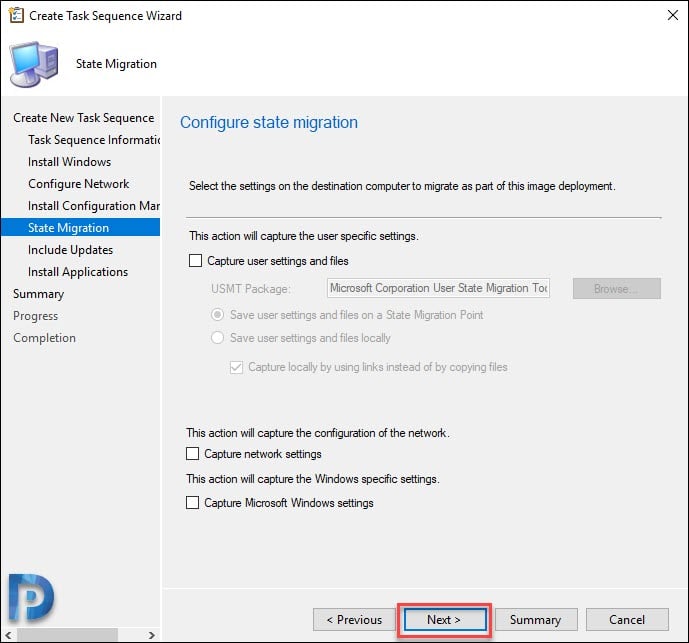Select State Migration step in sidebar
The width and height of the screenshot is (689, 643).
[80, 228]
